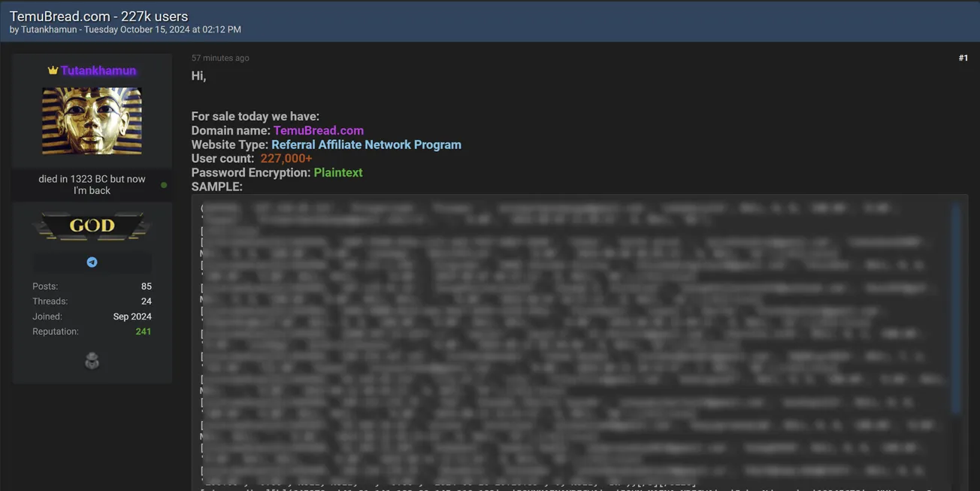The height and width of the screenshot is (491, 980).
Task: Click the green Plaintext label
Action: [x=338, y=173]
